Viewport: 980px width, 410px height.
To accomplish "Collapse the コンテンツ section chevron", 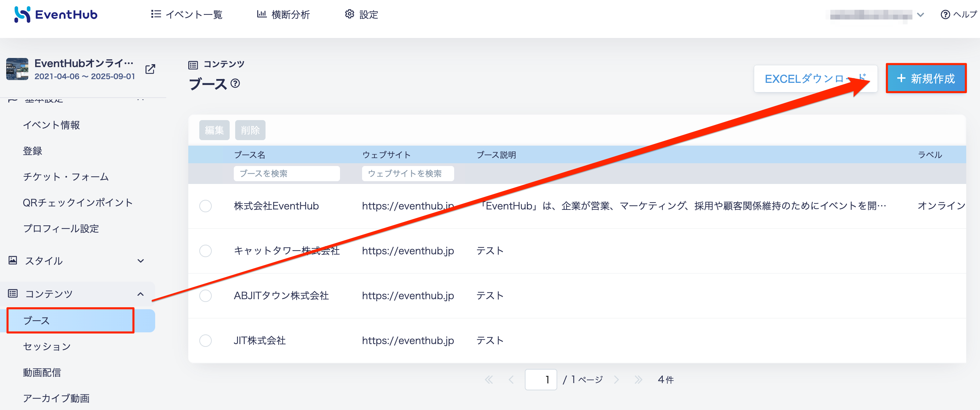I will coord(141,294).
